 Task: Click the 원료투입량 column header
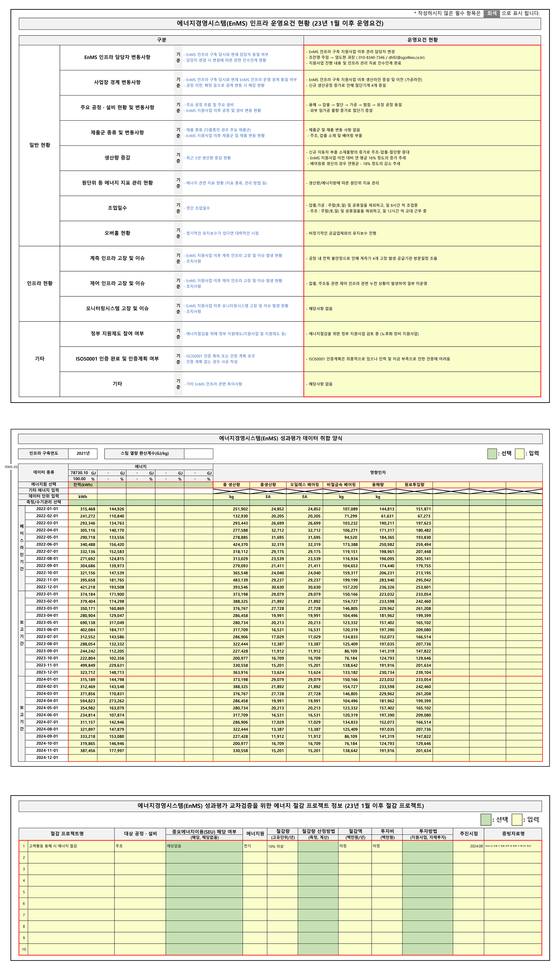coord(414,485)
